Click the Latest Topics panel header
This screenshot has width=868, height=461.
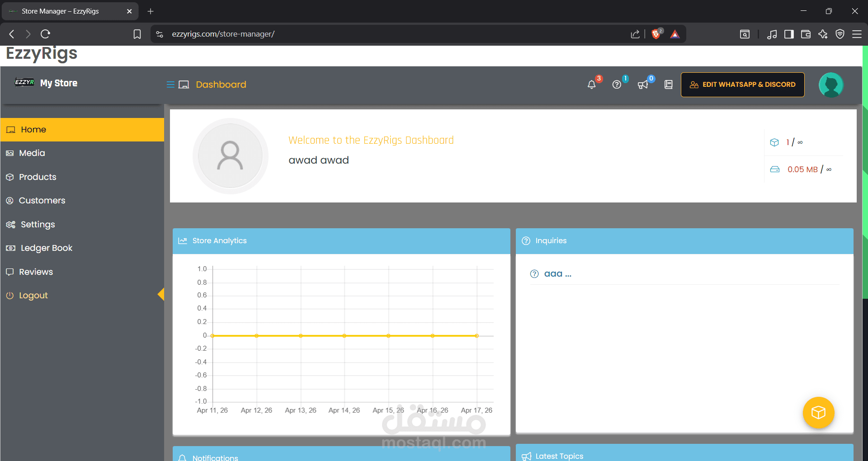(x=684, y=453)
